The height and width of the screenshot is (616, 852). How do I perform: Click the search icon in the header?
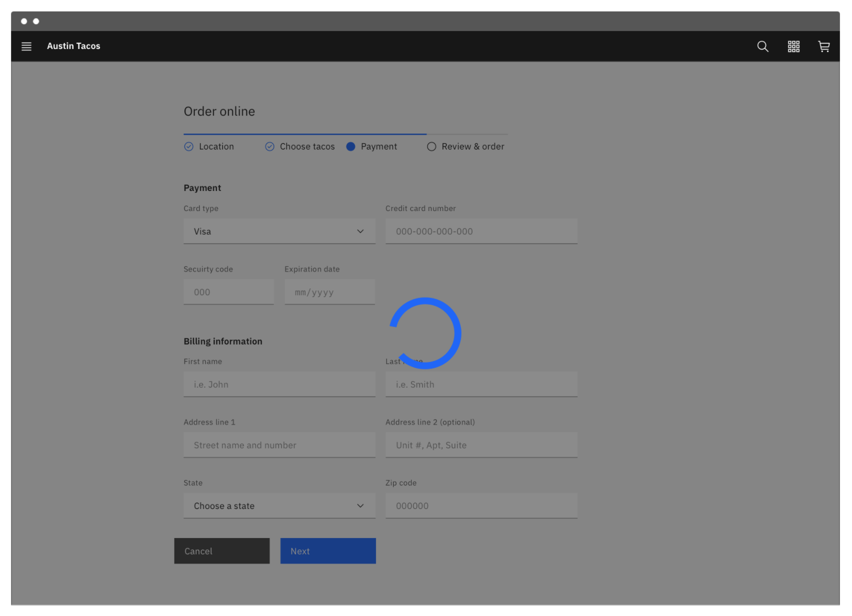[762, 46]
